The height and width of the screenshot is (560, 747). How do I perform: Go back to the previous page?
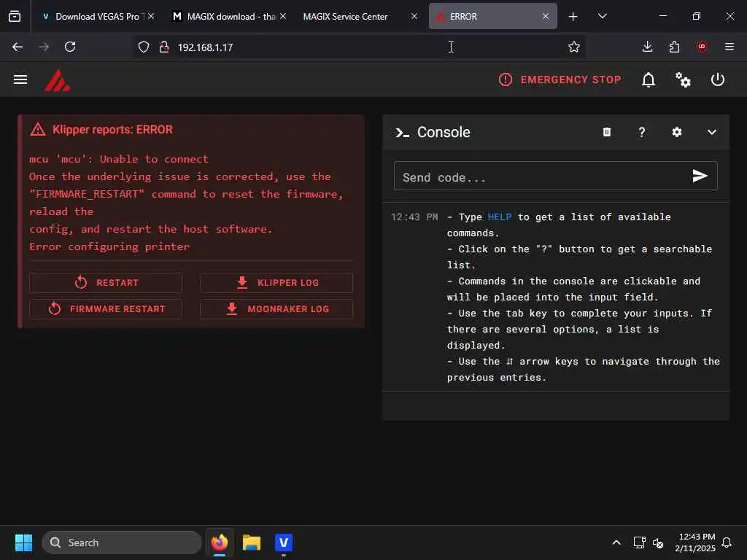pyautogui.click(x=18, y=47)
